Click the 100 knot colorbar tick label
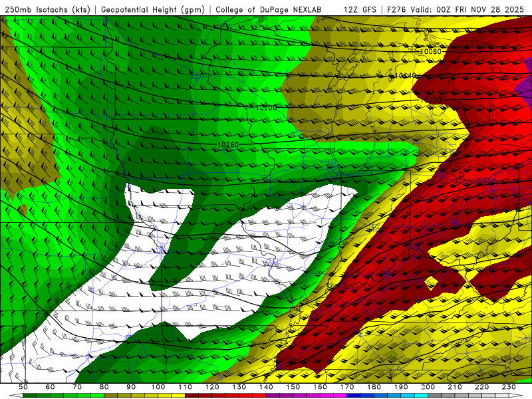 coord(158,387)
